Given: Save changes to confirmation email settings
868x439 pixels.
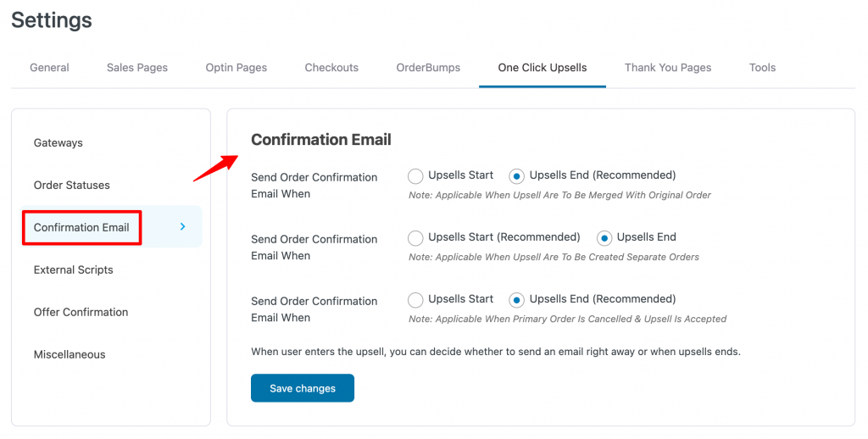Looking at the screenshot, I should (303, 388).
